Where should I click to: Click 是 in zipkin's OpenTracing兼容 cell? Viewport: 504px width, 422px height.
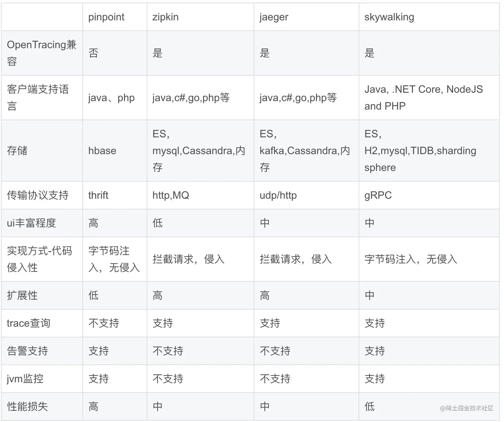tap(157, 53)
